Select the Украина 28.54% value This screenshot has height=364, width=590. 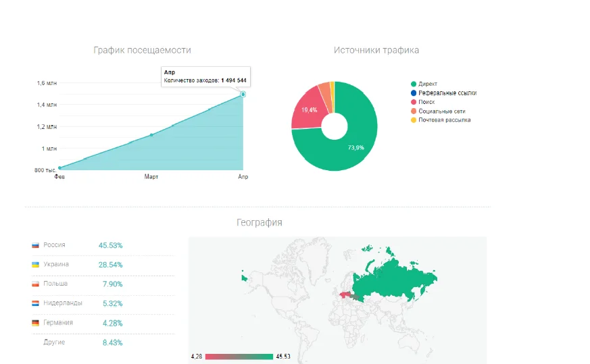point(110,265)
